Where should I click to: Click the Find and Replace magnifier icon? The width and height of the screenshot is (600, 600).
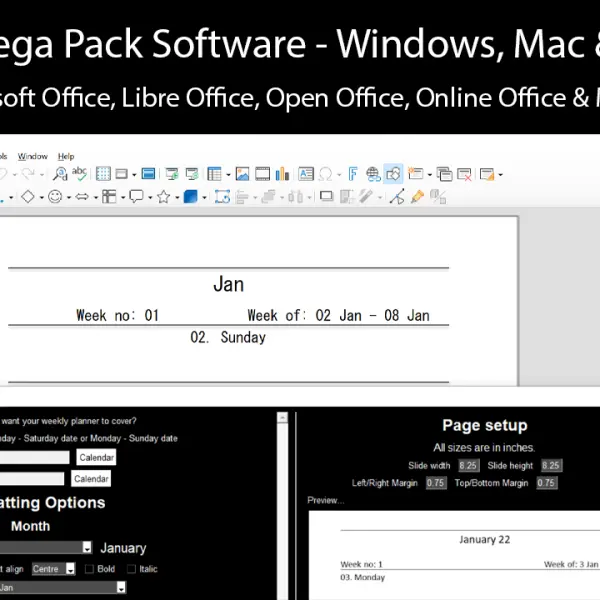pos(59,174)
